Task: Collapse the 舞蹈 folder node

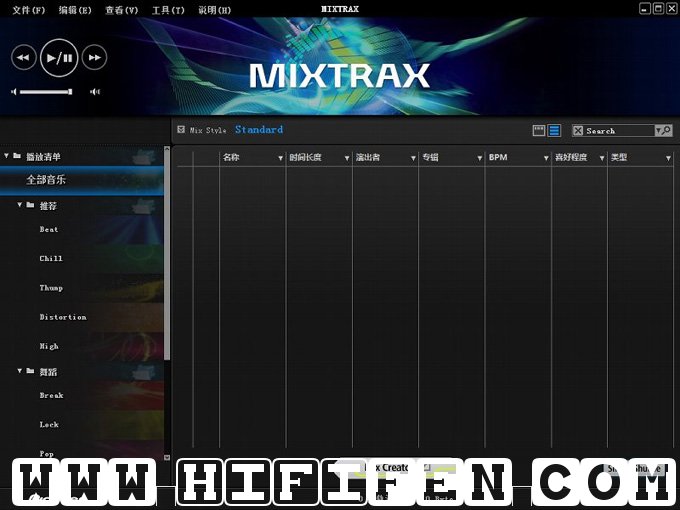Action: 20,370
